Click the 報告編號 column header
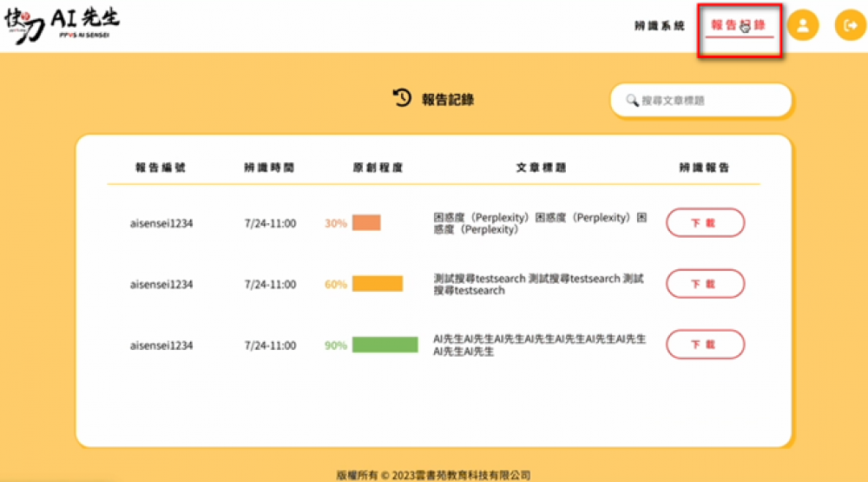This screenshot has width=868, height=482. click(161, 168)
